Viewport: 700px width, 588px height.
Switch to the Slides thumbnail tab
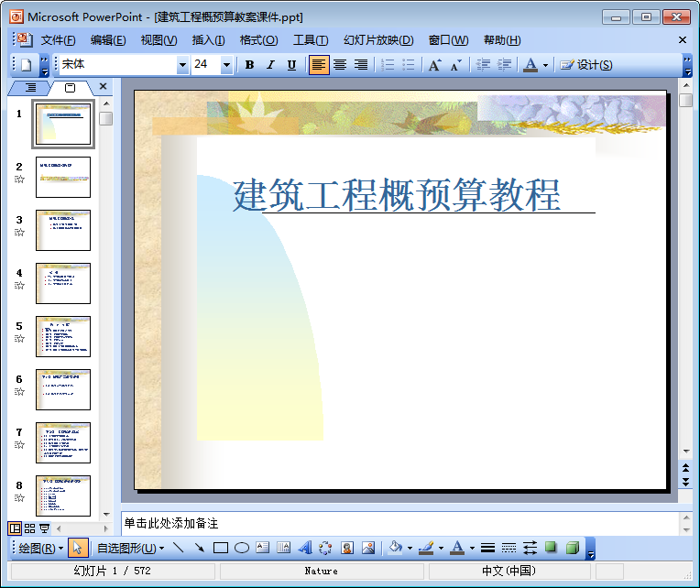(x=70, y=88)
